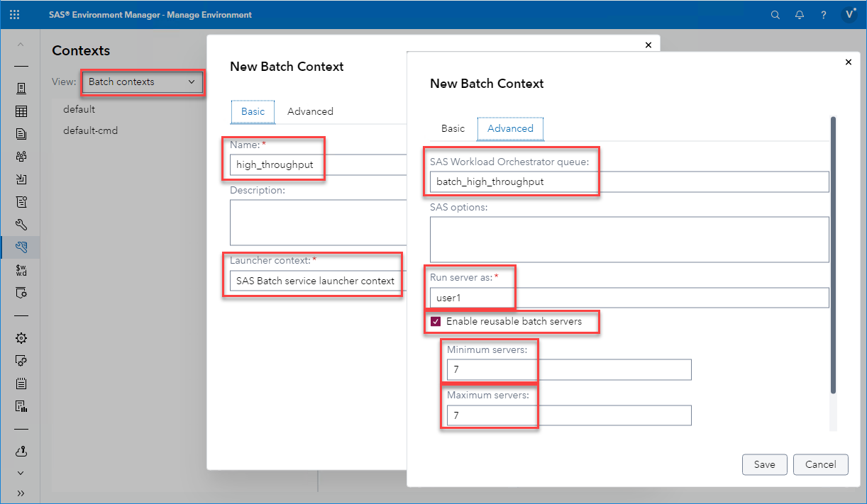Open search in the top bar

tap(775, 14)
